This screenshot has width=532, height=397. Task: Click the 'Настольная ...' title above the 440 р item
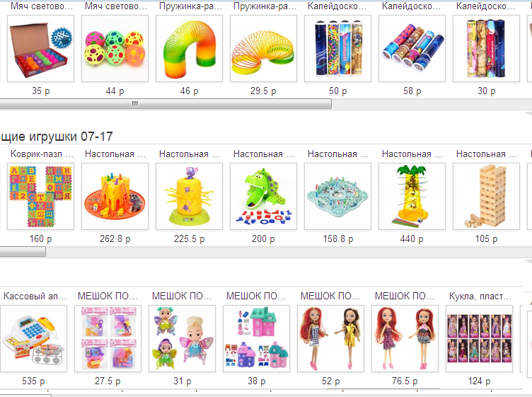[412, 154]
